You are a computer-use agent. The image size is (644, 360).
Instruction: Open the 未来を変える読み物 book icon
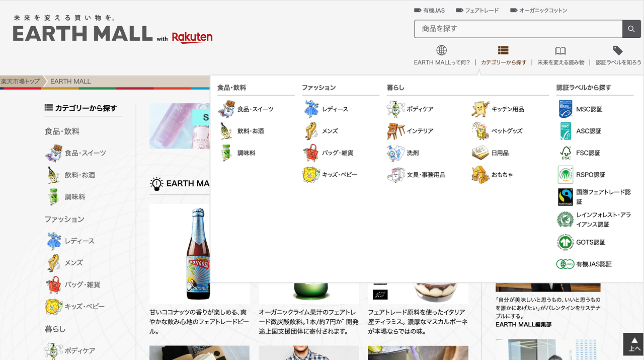(x=560, y=51)
